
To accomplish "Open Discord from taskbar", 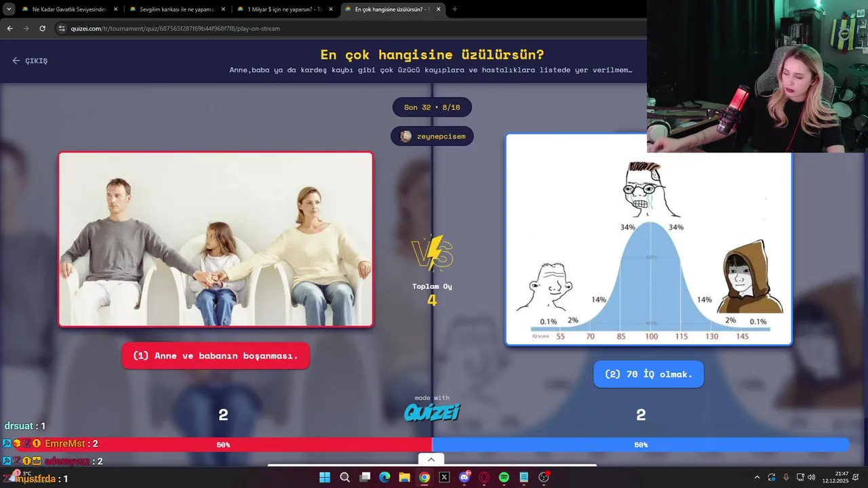I will pos(465,477).
